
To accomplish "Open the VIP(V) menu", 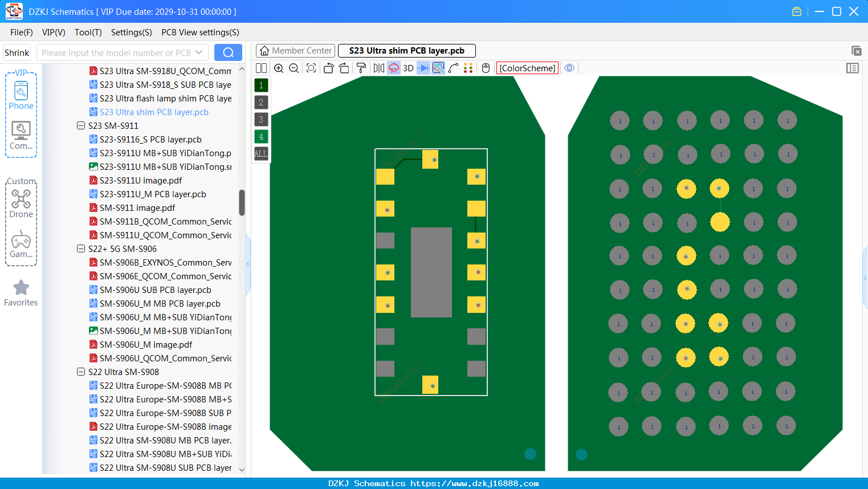I will [x=54, y=32].
